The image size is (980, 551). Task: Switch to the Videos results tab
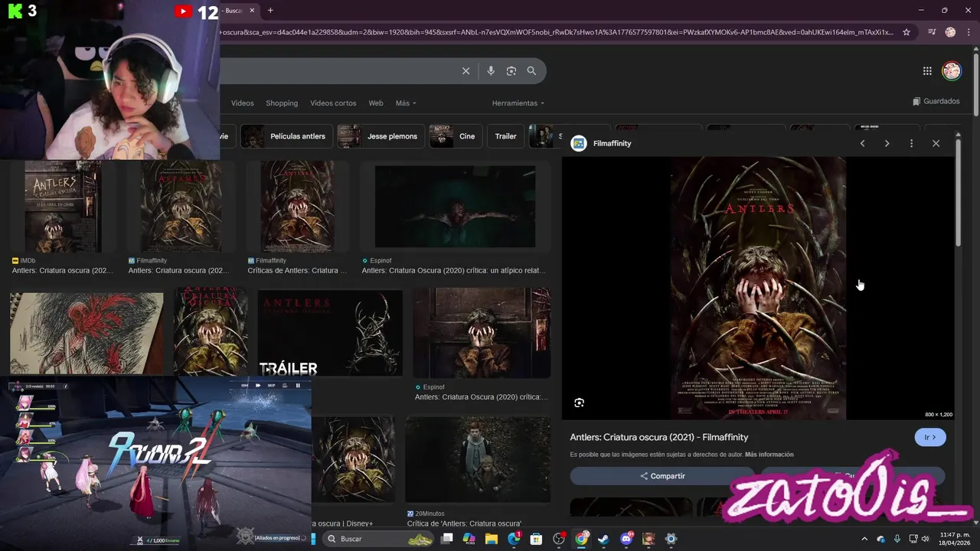click(x=242, y=103)
